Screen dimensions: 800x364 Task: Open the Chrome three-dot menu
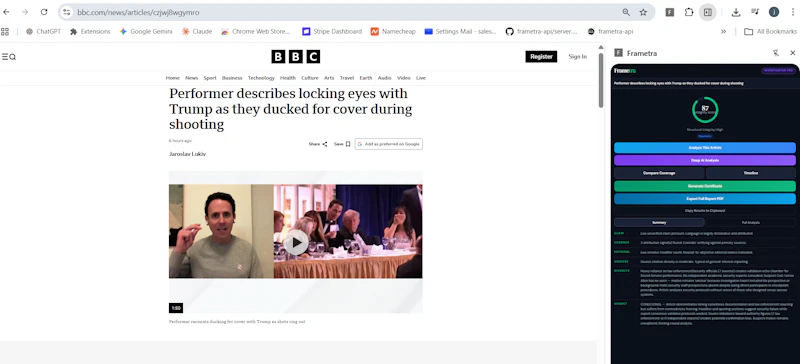pyautogui.click(x=792, y=12)
